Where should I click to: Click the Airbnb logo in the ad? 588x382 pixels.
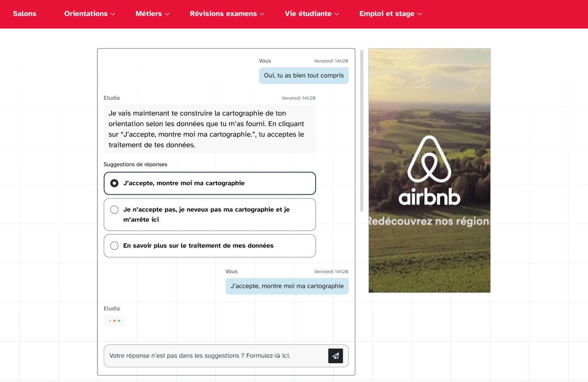[x=430, y=170]
